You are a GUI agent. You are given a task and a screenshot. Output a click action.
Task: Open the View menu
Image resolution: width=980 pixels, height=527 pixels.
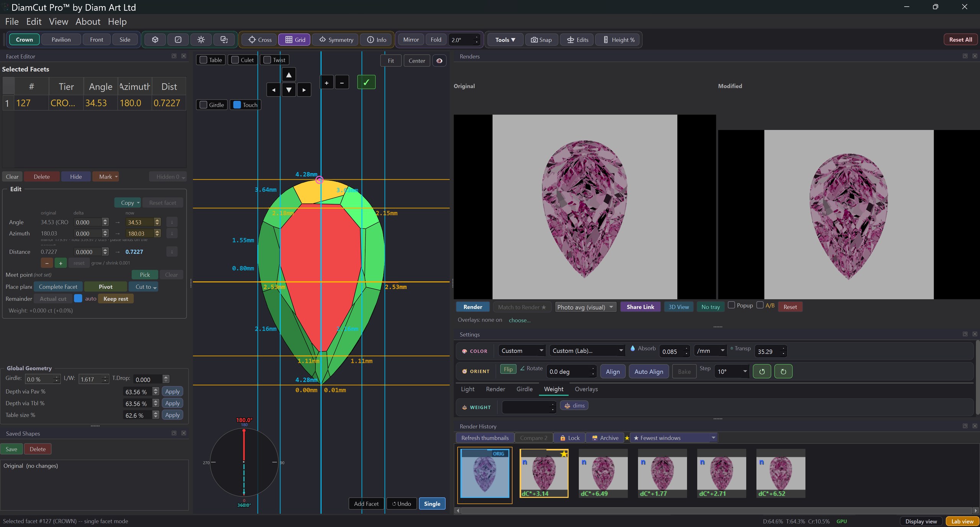tap(59, 21)
